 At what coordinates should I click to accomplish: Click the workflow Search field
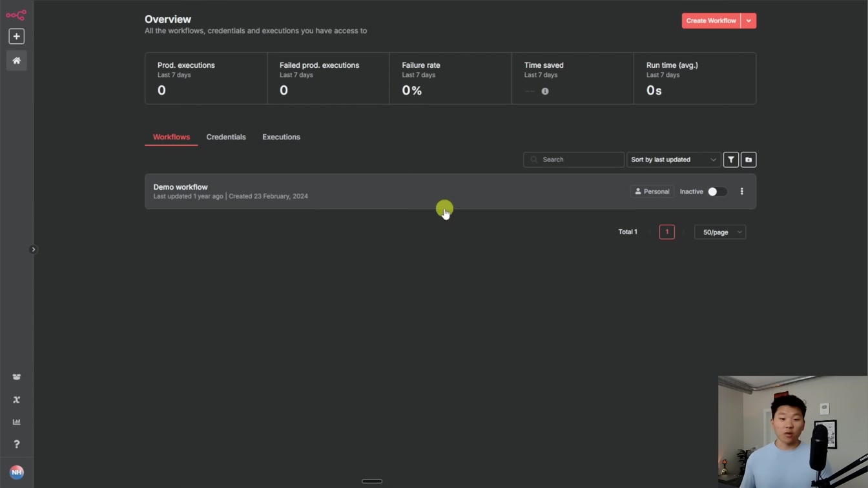tap(573, 159)
